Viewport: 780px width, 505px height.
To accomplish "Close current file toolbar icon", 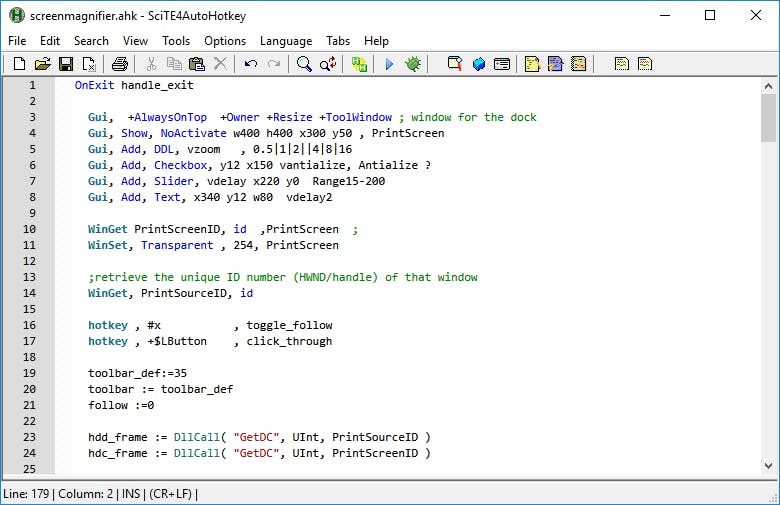I will coord(89,64).
